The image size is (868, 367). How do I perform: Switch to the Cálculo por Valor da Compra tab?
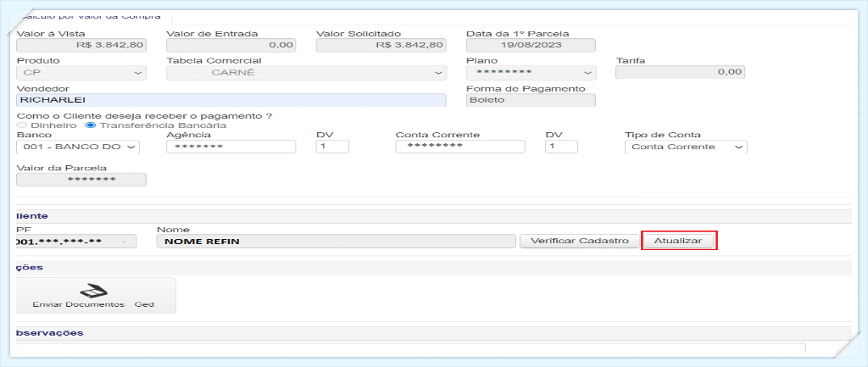point(90,17)
